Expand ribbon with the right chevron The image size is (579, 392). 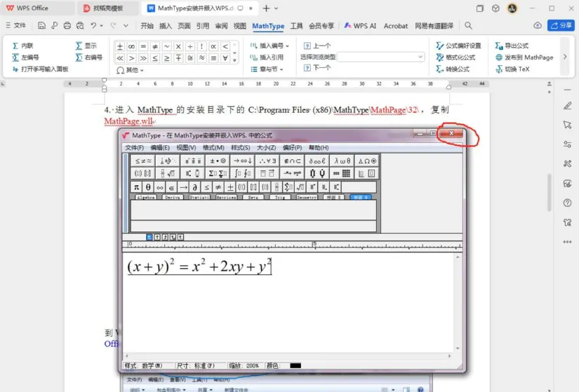565,57
